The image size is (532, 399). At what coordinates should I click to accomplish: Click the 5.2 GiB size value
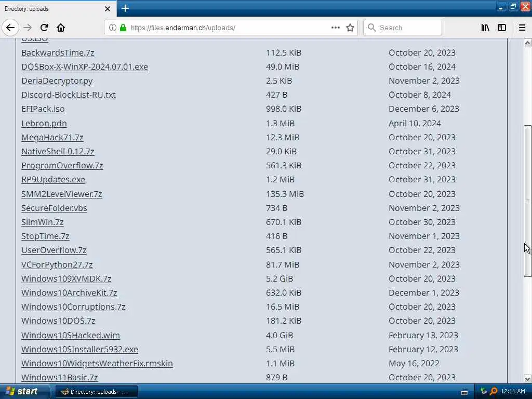pos(279,278)
